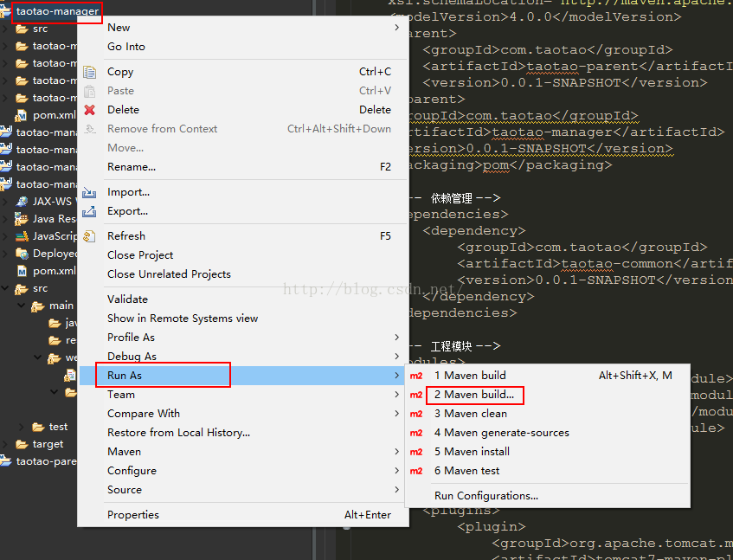Choose Rename... from context menu

click(243, 167)
